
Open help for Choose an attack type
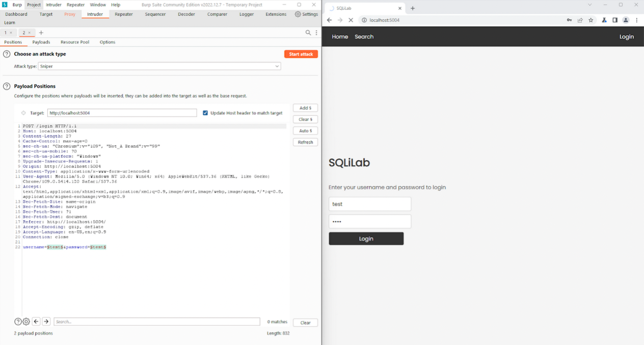click(x=7, y=54)
